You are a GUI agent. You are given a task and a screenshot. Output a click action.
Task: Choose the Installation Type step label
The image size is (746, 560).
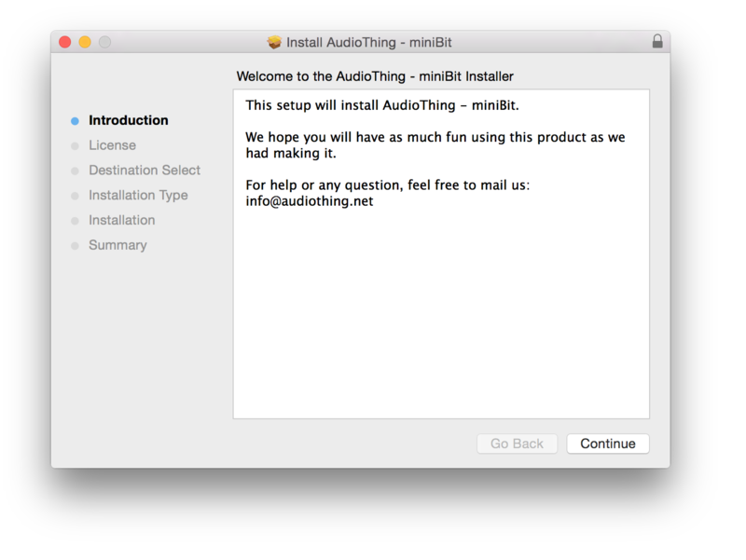(138, 196)
